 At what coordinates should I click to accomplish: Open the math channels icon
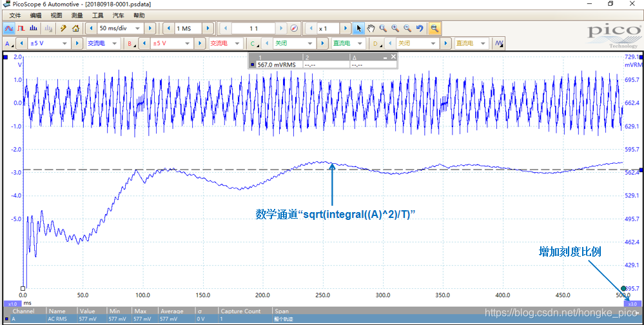[x=499, y=43]
